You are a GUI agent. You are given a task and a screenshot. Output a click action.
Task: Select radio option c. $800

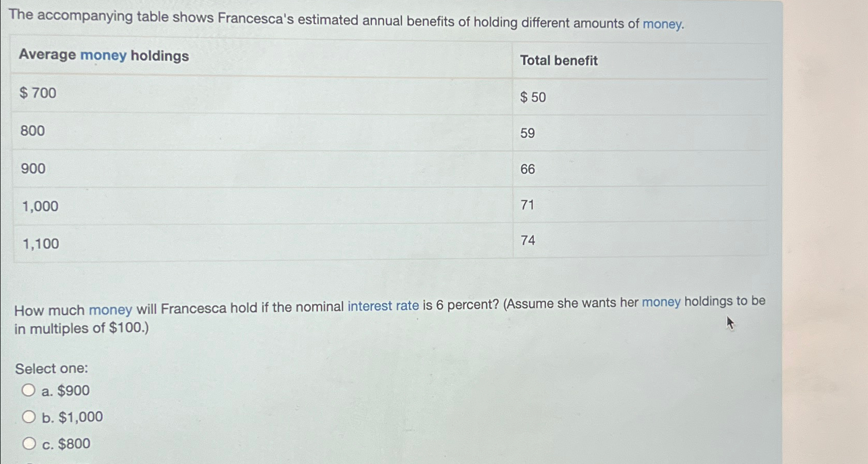[29, 443]
